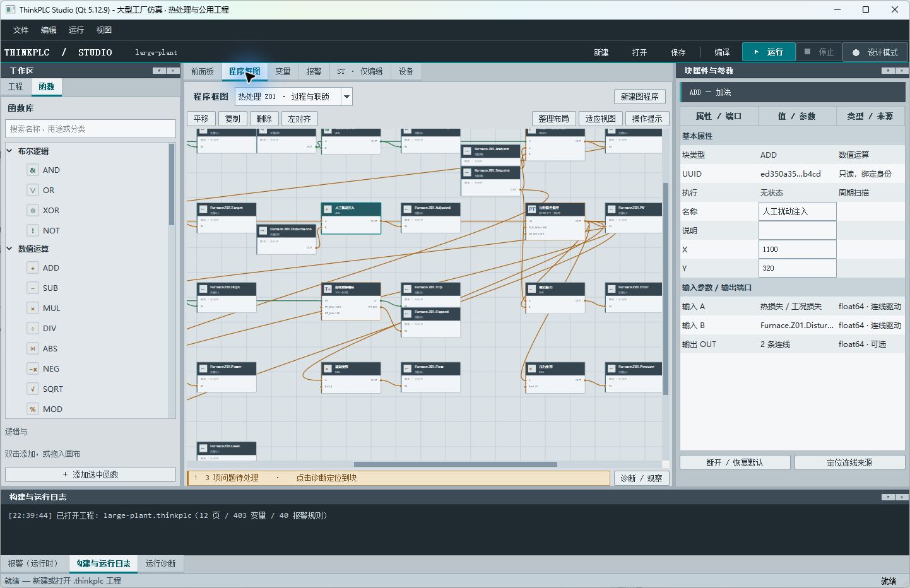Click the 添加选中函数 button
Screen dimensions: 910x588
pyautogui.click(x=90, y=474)
